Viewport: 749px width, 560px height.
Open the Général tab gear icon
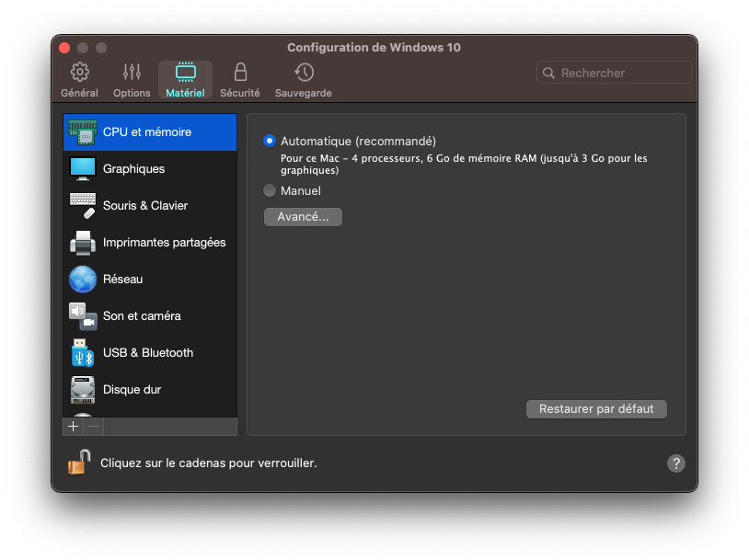coord(79,72)
